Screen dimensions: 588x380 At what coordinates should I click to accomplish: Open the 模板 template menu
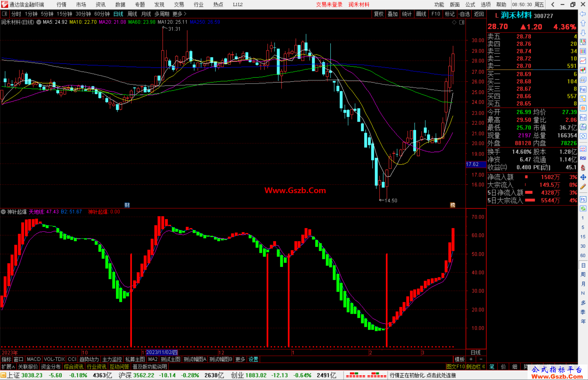[460, 359]
